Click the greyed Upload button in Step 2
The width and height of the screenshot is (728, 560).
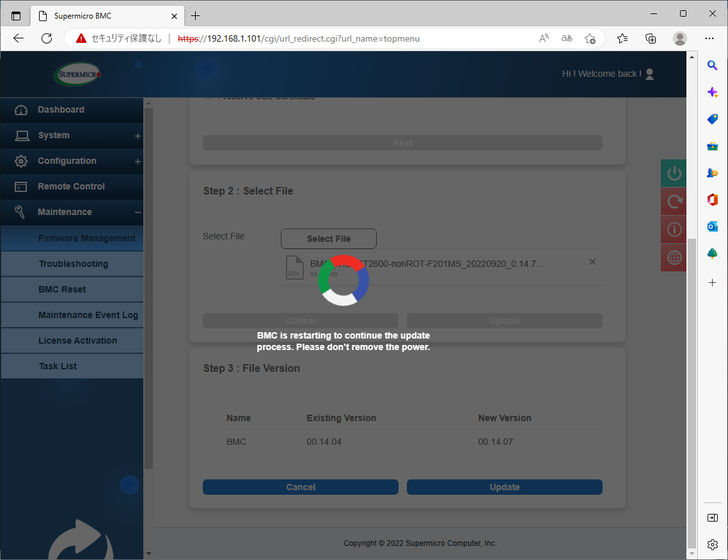coord(505,321)
